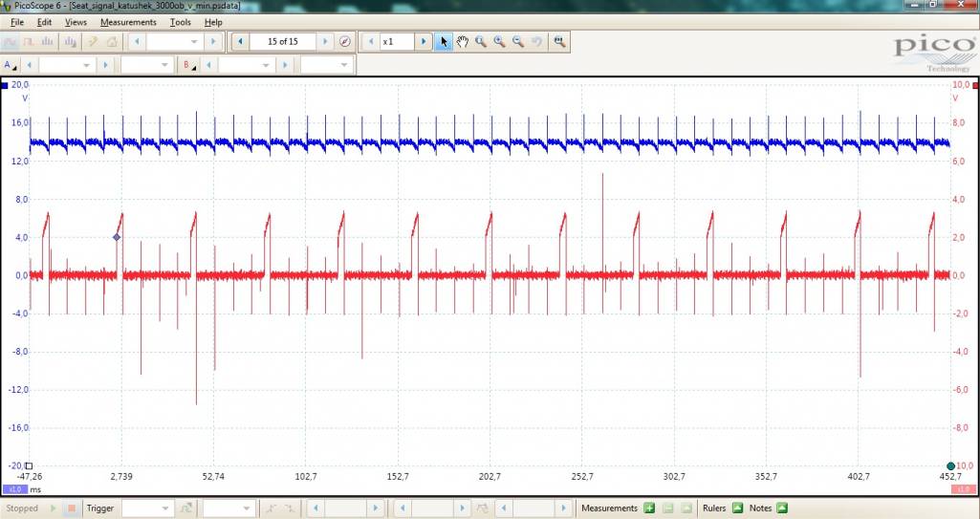Click the undo zoom icon
The height and width of the screenshot is (519, 980).
click(537, 42)
